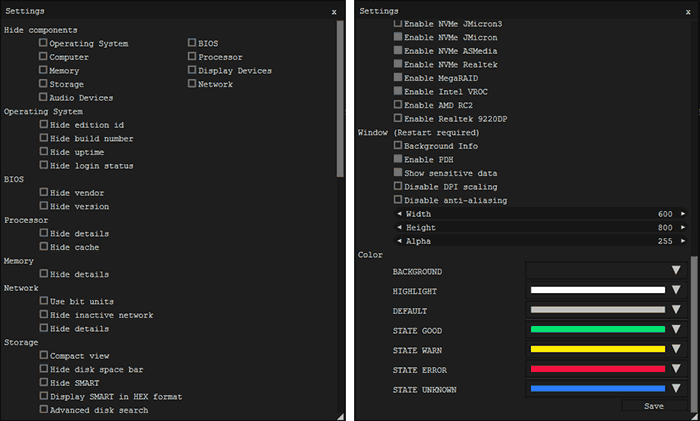Toggle Compact view for Storage
The image size is (700, 421).
click(43, 355)
